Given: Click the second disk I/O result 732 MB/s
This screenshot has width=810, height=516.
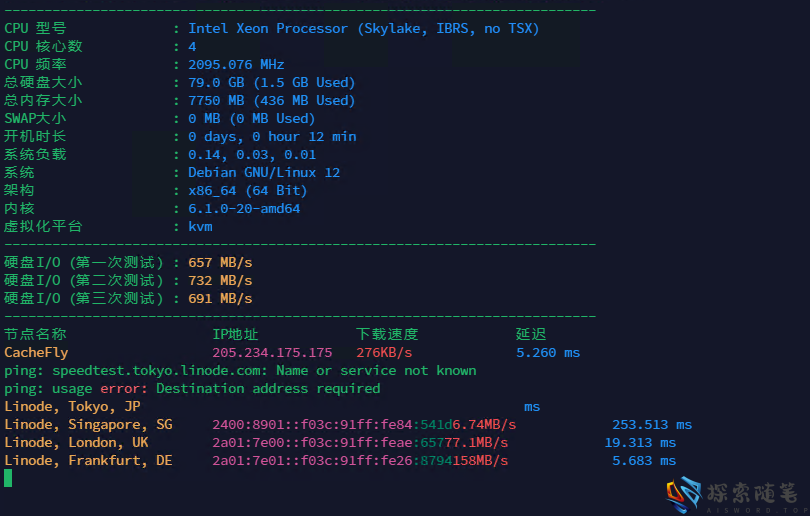Looking at the screenshot, I should pos(220,281).
